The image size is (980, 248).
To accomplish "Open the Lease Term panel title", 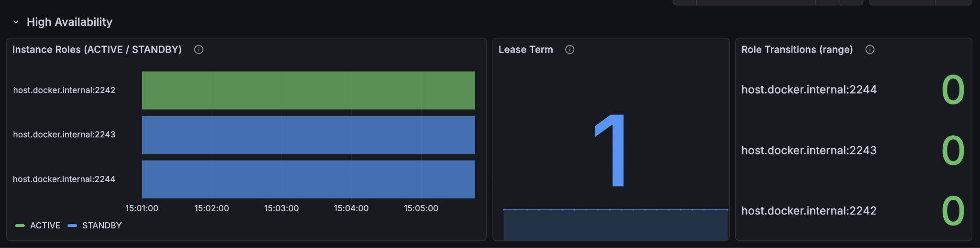I will pos(525,50).
